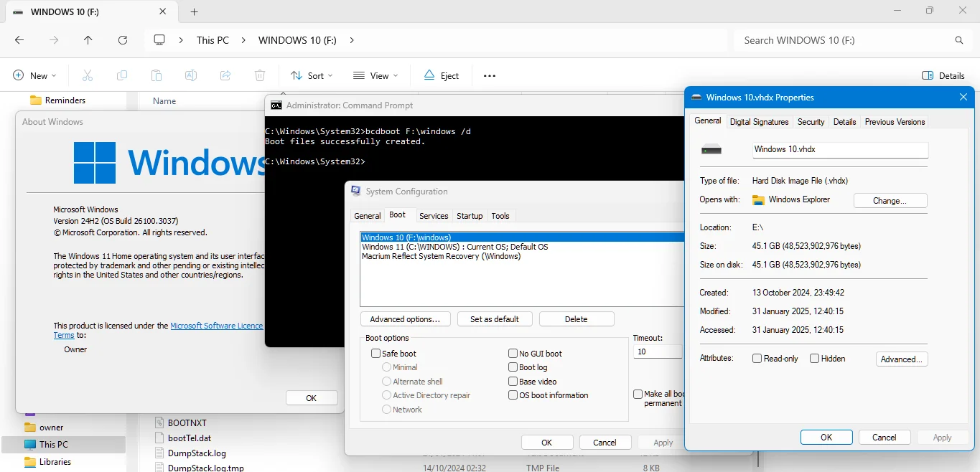Viewport: 980px width, 472px height.
Task: Expand chevron before This PC in address bar
Action: (181, 40)
